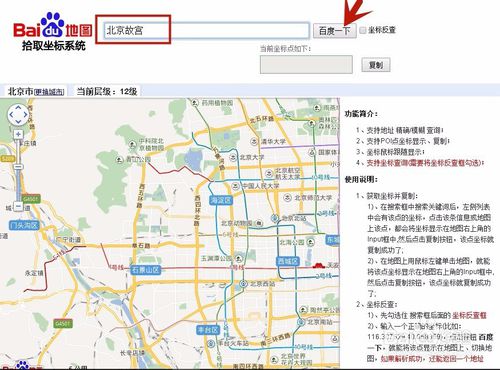Click the 陶然亭公园 park icon
This screenshot has width=500, height=370.
303,310
